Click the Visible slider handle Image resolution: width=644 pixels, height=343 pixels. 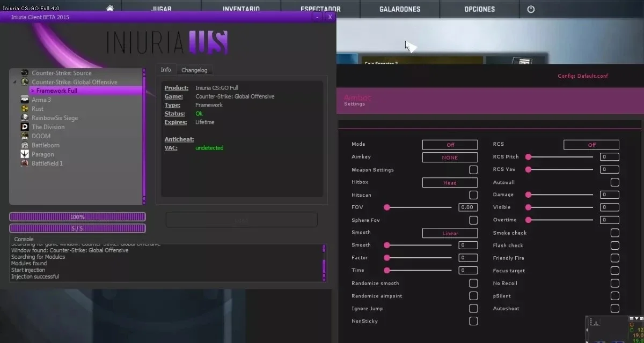click(528, 207)
